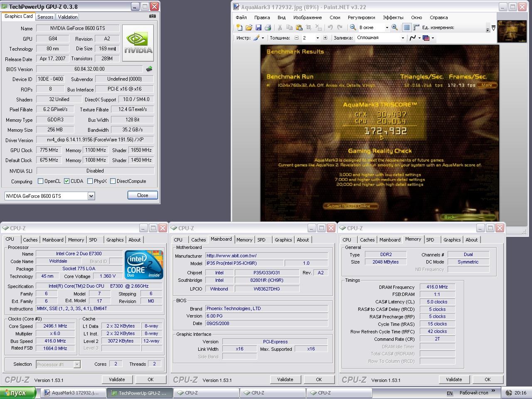This screenshot has height=399, width=532.
Task: Click the Start 'пуск' button
Action: click(18, 393)
